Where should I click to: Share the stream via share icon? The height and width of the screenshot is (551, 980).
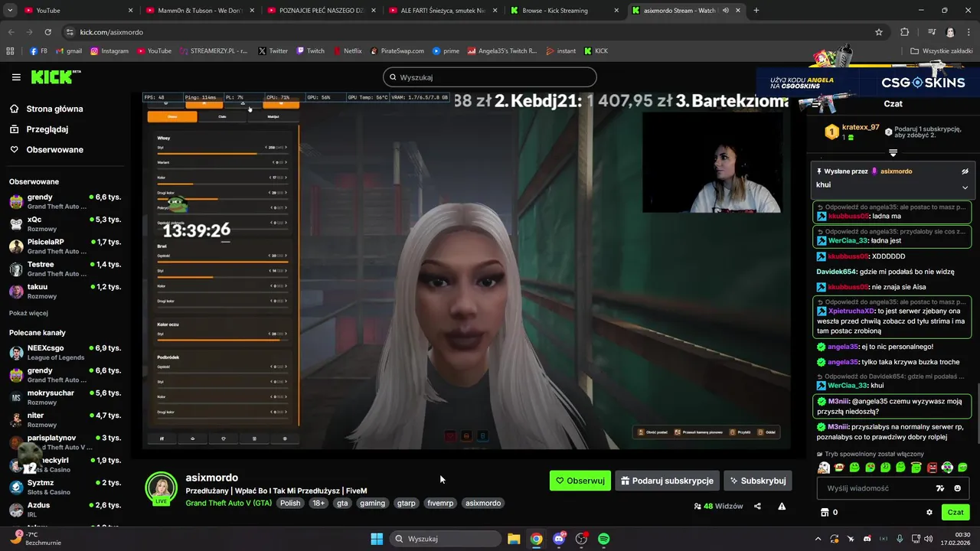[757, 506]
